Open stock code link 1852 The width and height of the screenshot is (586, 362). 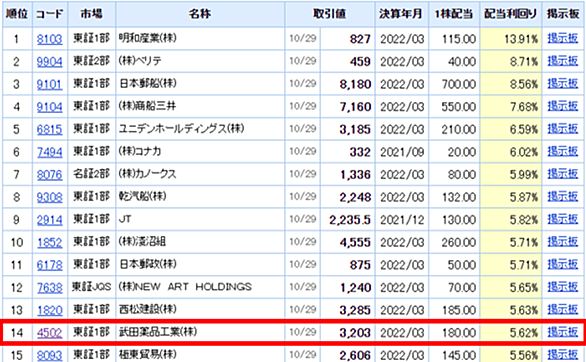pyautogui.click(x=50, y=242)
